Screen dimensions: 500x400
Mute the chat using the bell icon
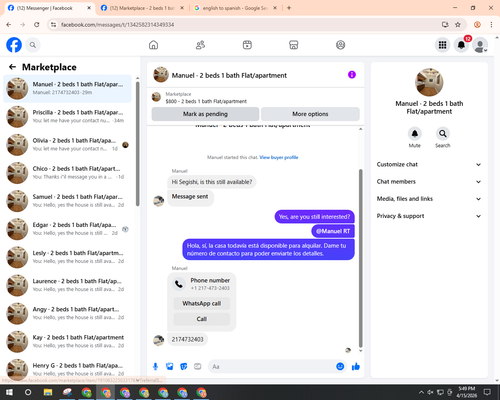point(414,134)
